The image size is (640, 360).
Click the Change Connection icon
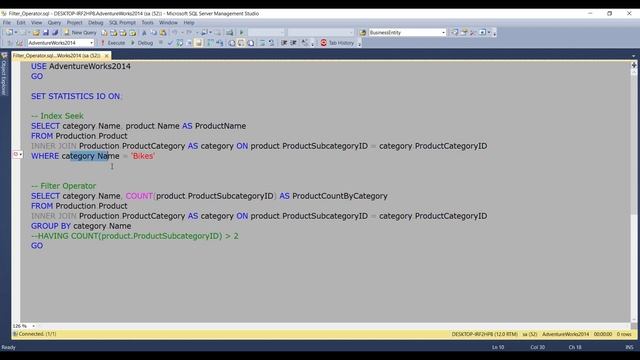[x=19, y=42]
